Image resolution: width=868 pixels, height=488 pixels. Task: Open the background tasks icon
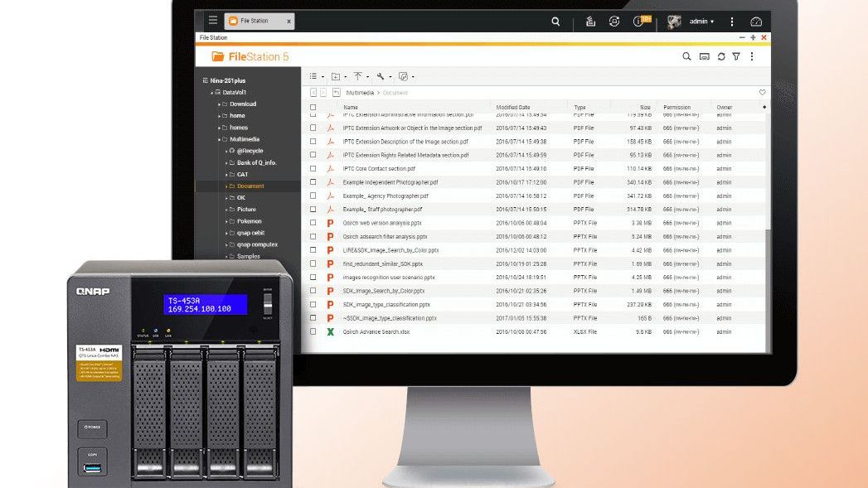590,22
